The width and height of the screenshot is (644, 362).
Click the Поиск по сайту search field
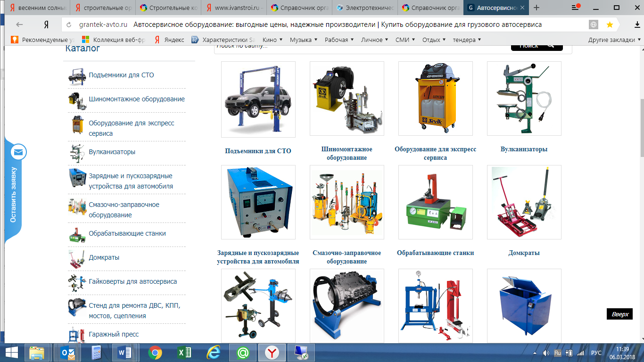tap(361, 46)
